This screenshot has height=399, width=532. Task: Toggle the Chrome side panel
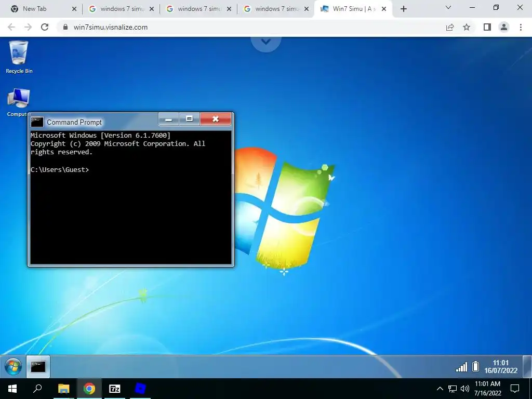[487, 27]
